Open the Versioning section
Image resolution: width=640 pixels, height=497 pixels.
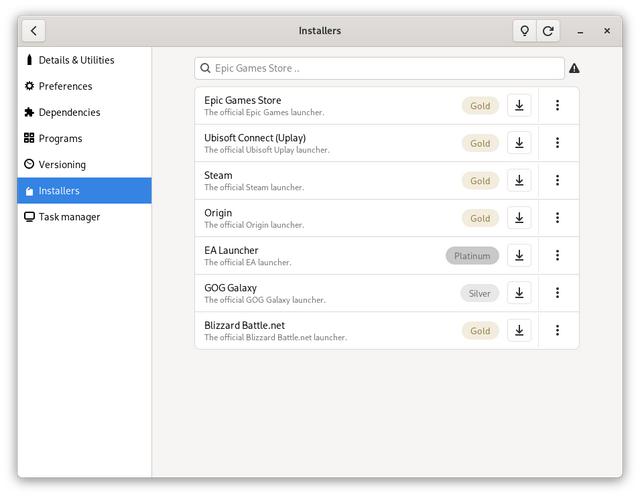point(84,164)
